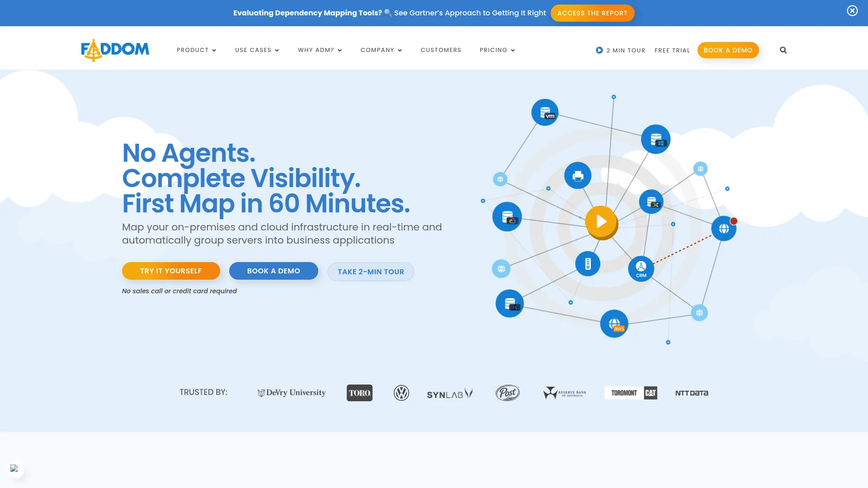The width and height of the screenshot is (868, 488).
Task: Click the 2 Min Tour play icon
Action: point(599,50)
